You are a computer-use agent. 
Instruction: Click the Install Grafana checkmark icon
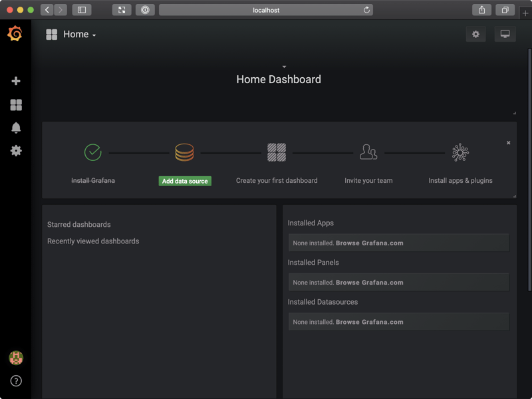click(x=92, y=152)
